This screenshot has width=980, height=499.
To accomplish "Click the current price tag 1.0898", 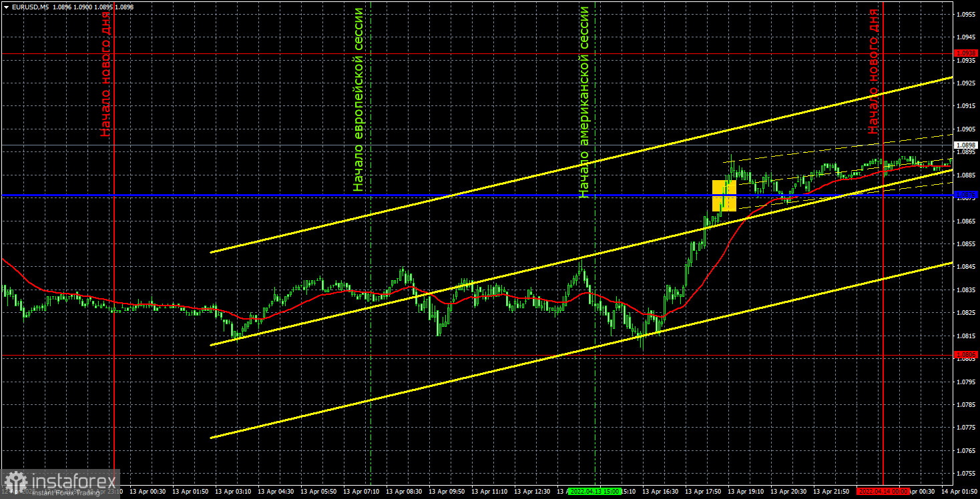I will tap(965, 145).
